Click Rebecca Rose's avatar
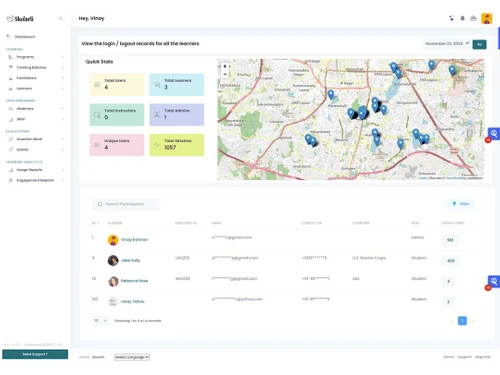Viewport: 500px width, 375px height. (113, 281)
